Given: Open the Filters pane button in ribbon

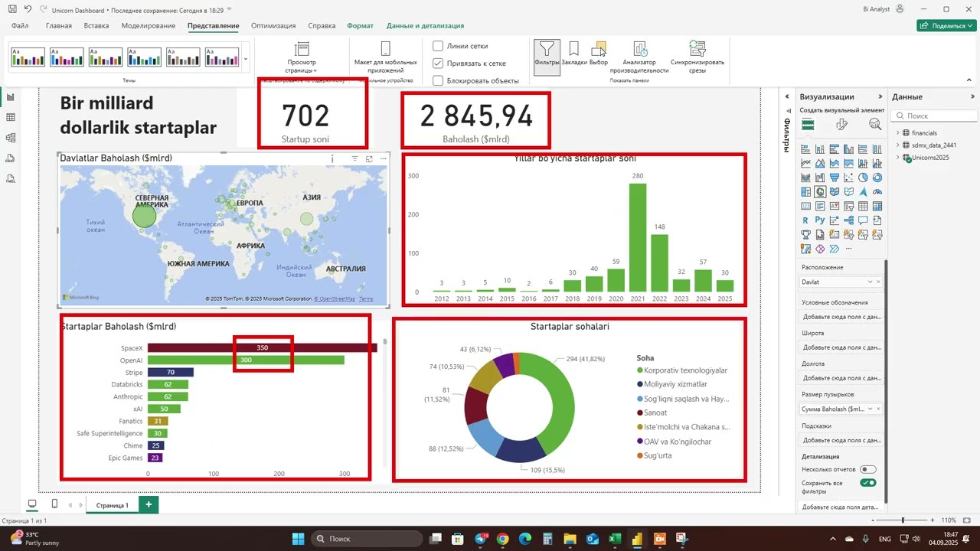Looking at the screenshot, I should [547, 57].
